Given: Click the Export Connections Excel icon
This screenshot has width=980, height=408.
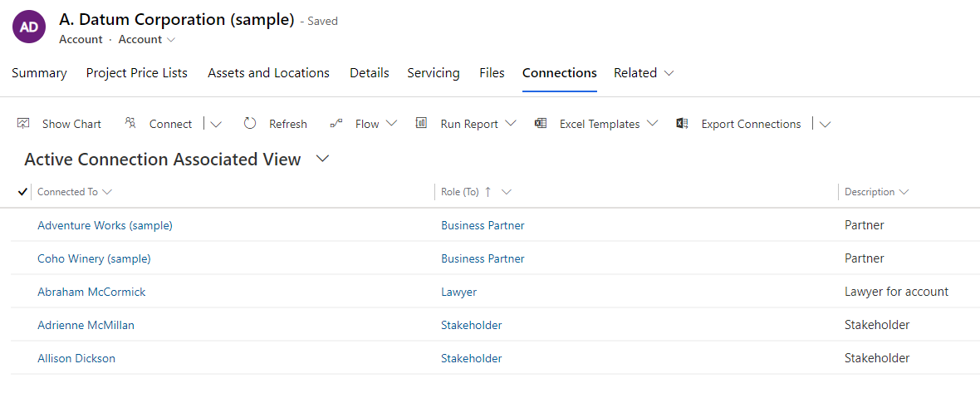Looking at the screenshot, I should click(x=683, y=124).
